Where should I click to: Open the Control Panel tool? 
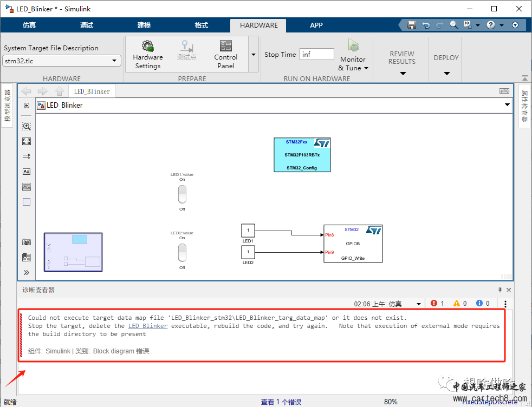(225, 55)
